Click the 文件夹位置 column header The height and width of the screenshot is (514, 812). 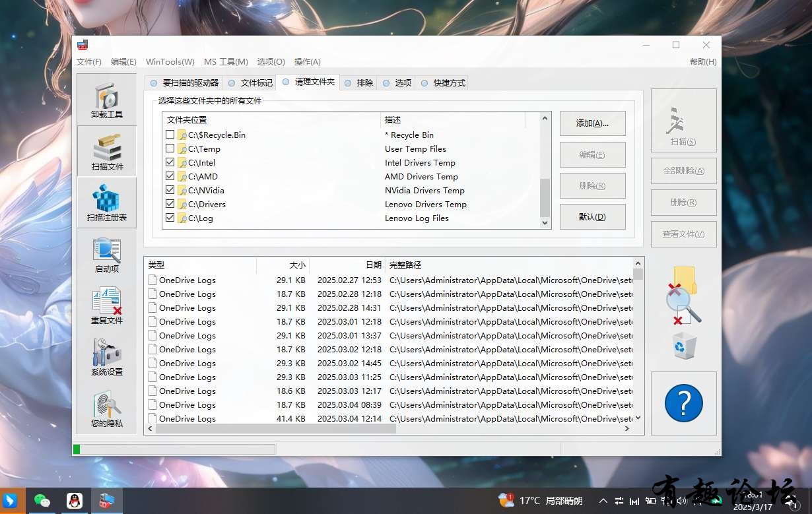coord(271,120)
